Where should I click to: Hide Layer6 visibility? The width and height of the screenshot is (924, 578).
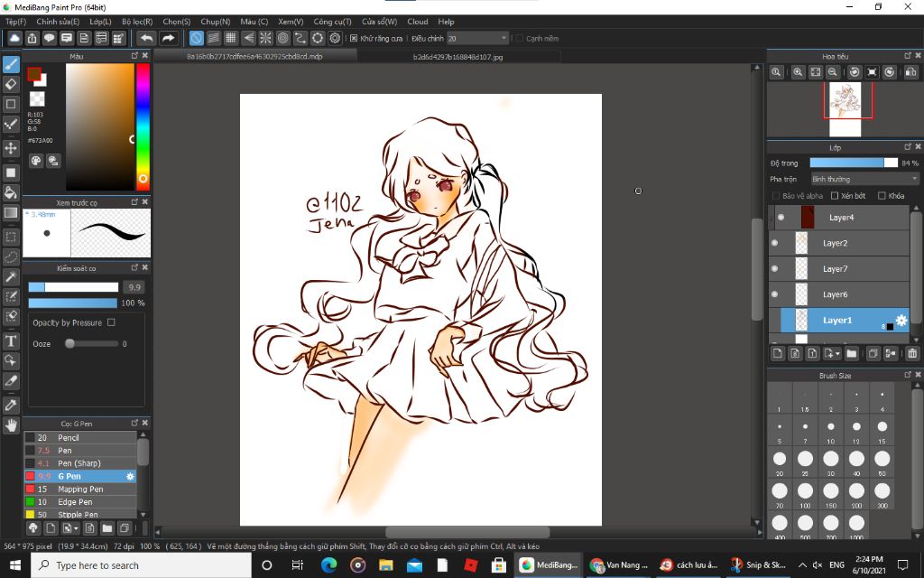[774, 294]
